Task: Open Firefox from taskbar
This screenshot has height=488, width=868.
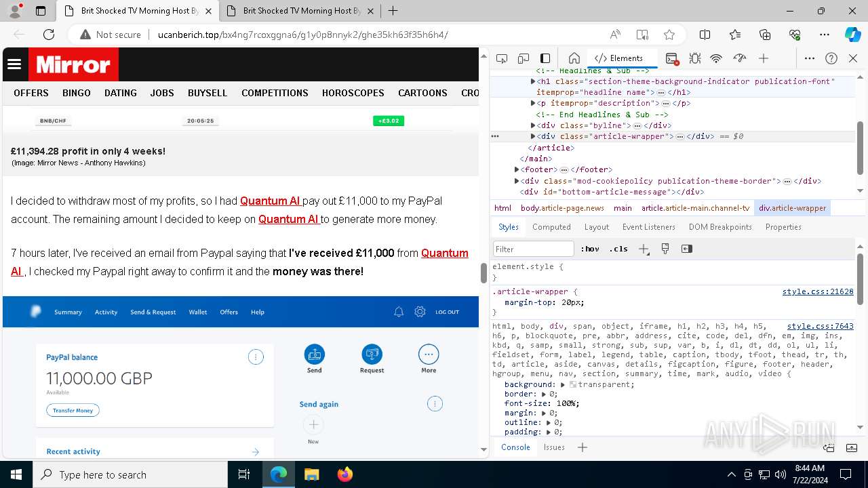Action: point(344,474)
